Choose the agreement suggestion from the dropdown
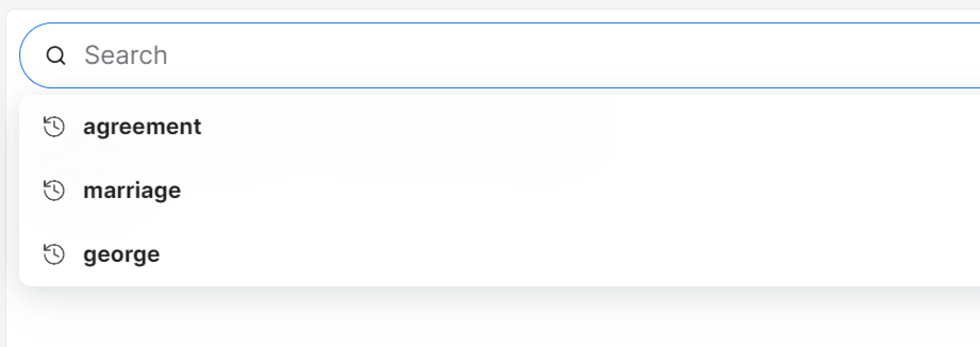Image resolution: width=980 pixels, height=347 pixels. [142, 127]
